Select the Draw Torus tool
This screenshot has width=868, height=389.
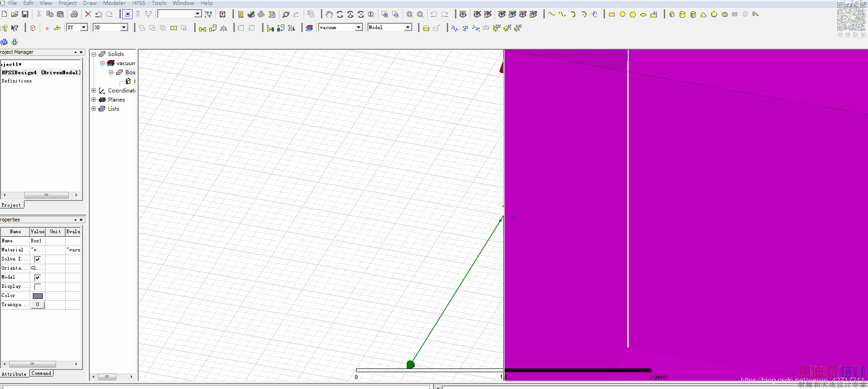[x=724, y=15]
